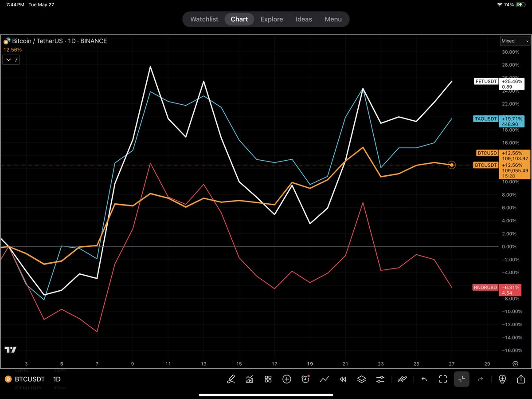The height and width of the screenshot is (399, 532).
Task: Open chart type selector icon
Action: click(x=250, y=379)
